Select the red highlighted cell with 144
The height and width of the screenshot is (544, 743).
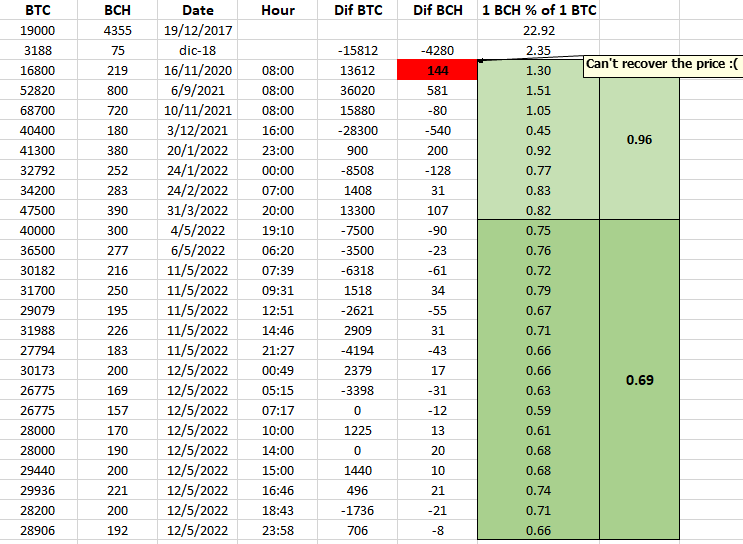pyautogui.click(x=437, y=70)
